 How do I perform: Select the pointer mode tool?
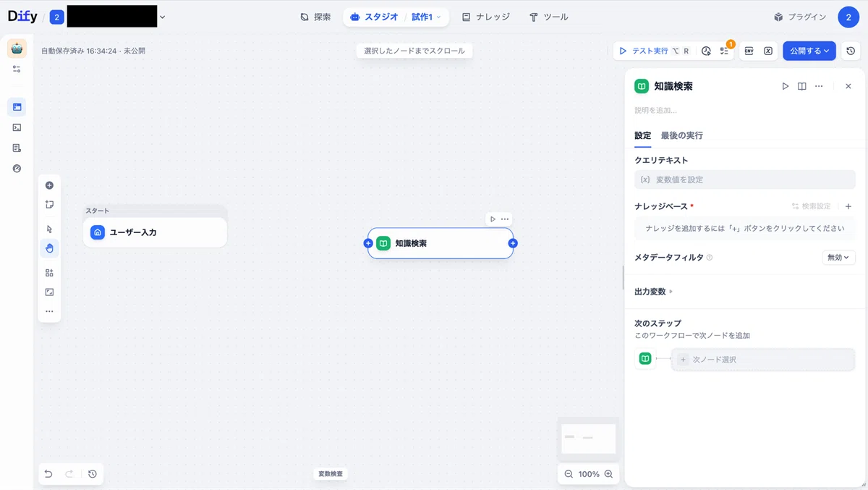(x=49, y=229)
